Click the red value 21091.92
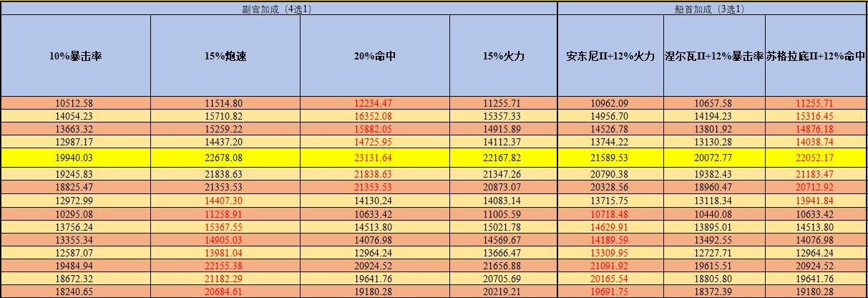This screenshot has height=298, width=868. click(610, 265)
